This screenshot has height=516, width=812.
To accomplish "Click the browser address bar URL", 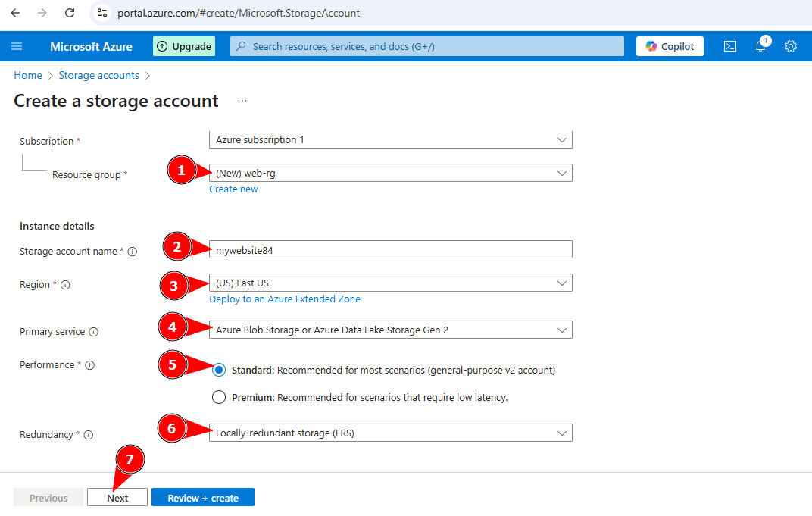I will tap(239, 13).
